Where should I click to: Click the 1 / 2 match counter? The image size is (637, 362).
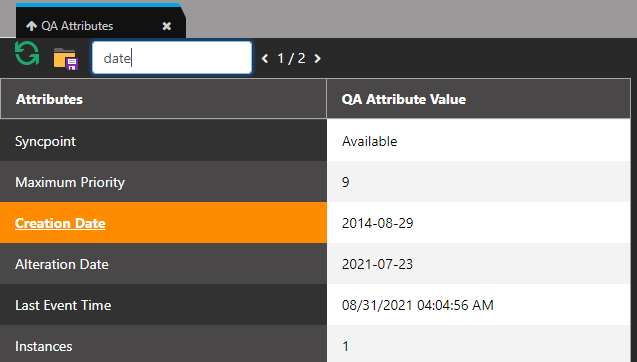coord(291,59)
